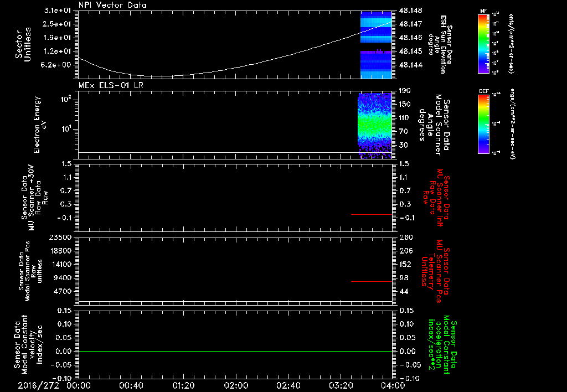Click the green constant acceleration line

click(235, 351)
